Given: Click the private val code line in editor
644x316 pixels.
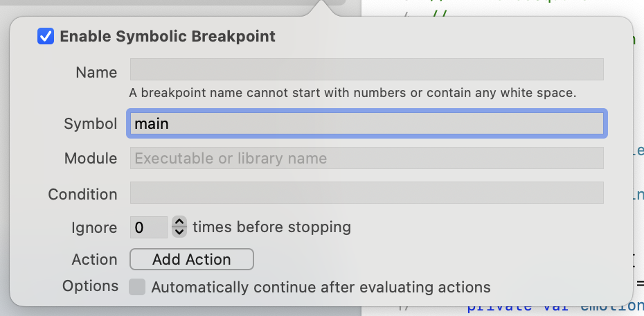Looking at the screenshot, I should [547, 307].
